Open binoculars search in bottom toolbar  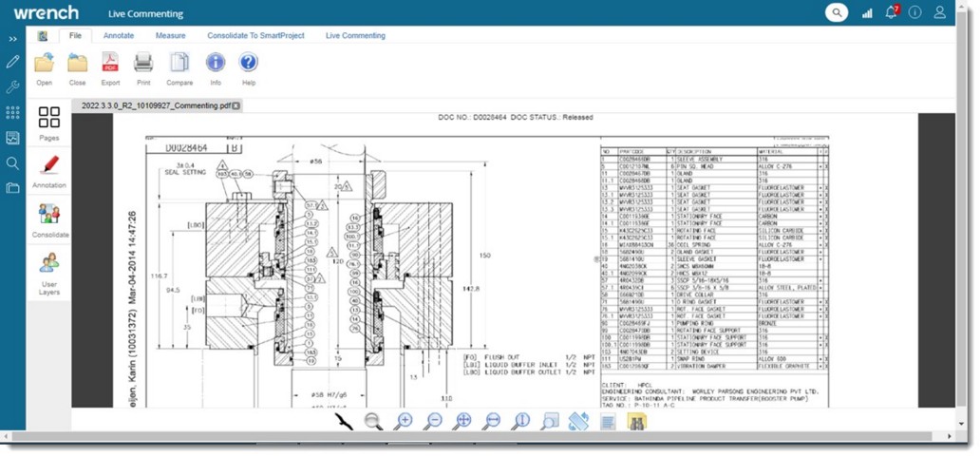coord(637,421)
